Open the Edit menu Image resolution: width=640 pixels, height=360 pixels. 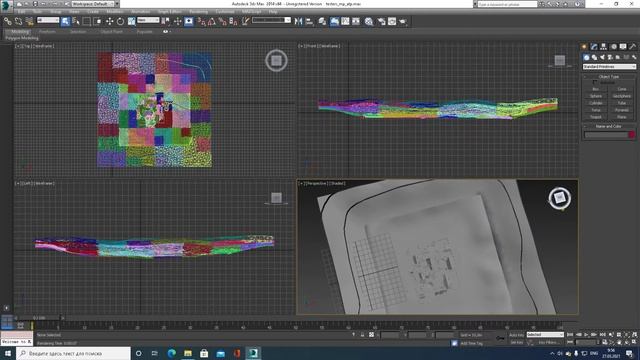[x=22, y=11]
